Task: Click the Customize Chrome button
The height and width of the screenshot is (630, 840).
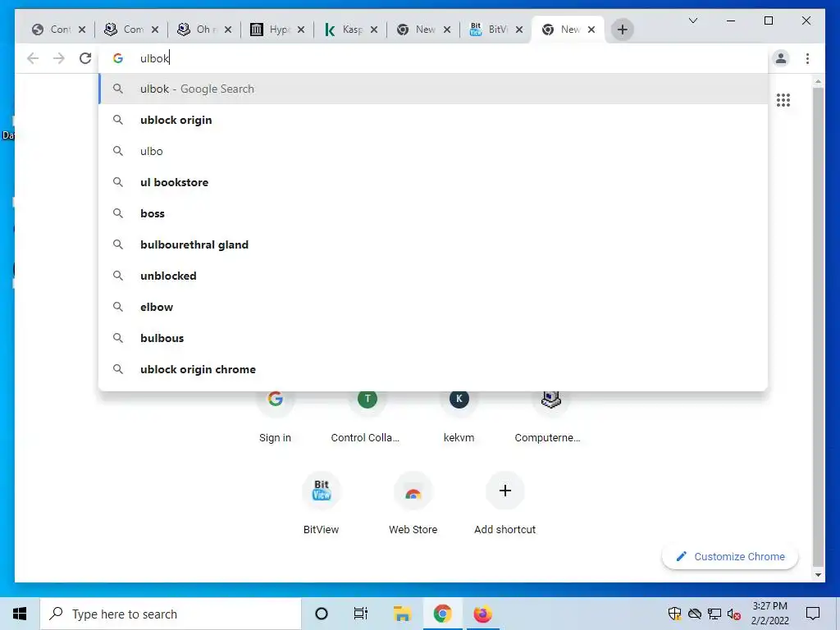Action: coord(730,557)
